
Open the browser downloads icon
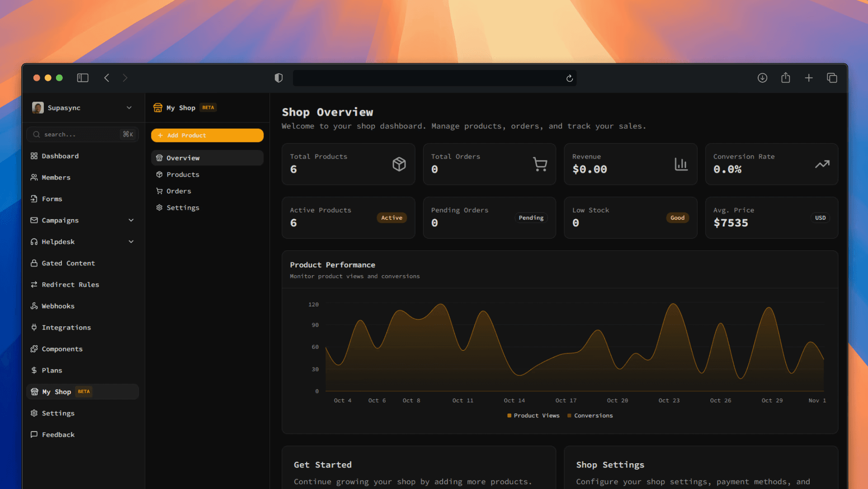(x=762, y=78)
